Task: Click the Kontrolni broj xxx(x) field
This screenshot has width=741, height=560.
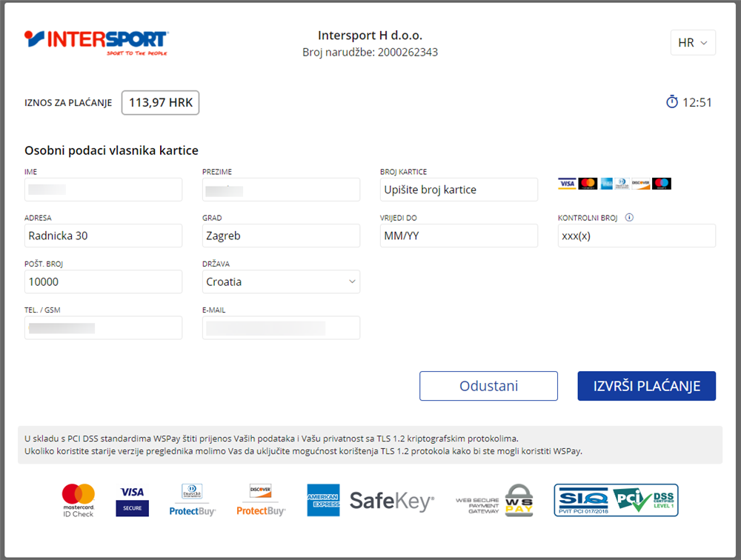Action: pos(637,236)
